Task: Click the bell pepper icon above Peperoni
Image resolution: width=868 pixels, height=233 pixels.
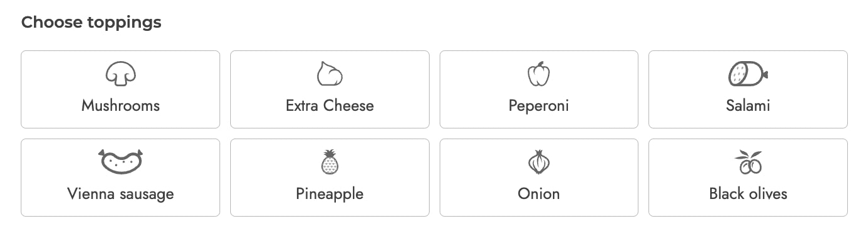Action: point(538,74)
